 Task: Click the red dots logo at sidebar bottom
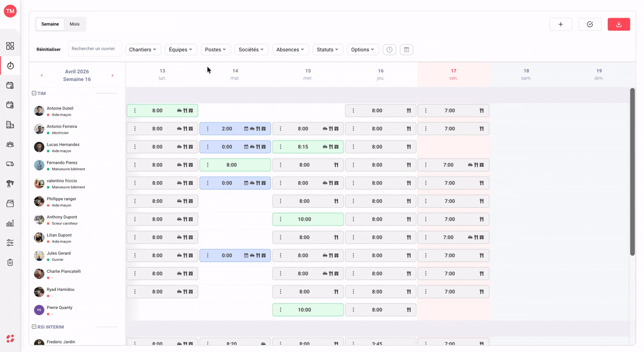[x=10, y=339]
